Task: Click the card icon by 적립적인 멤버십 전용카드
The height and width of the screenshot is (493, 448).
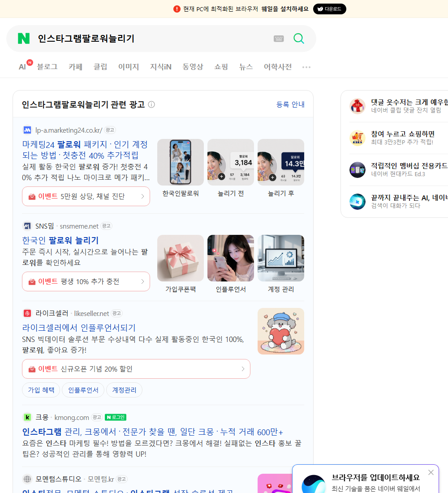Action: (358, 170)
